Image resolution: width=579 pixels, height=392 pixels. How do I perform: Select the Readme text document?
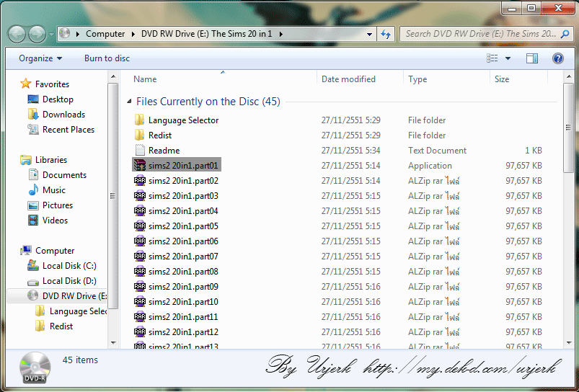click(157, 150)
